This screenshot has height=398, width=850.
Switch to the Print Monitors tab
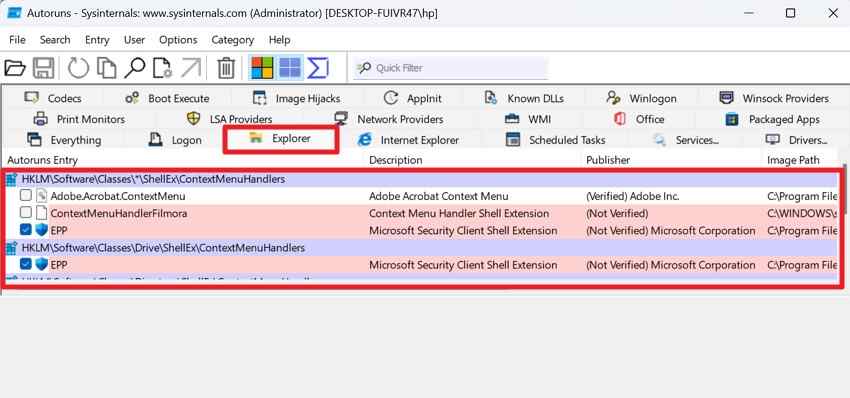79,119
